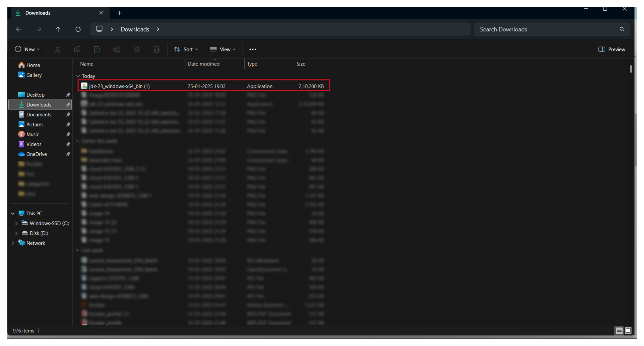Click the 976 items status text

tap(23, 331)
